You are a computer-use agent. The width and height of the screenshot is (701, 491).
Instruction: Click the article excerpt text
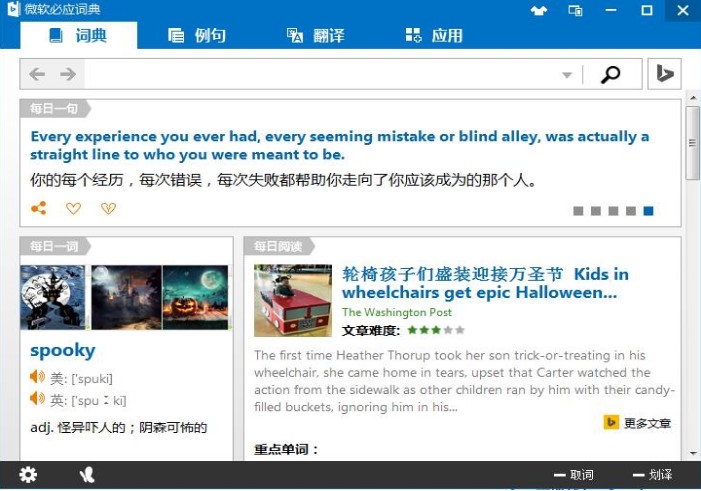[x=464, y=381]
